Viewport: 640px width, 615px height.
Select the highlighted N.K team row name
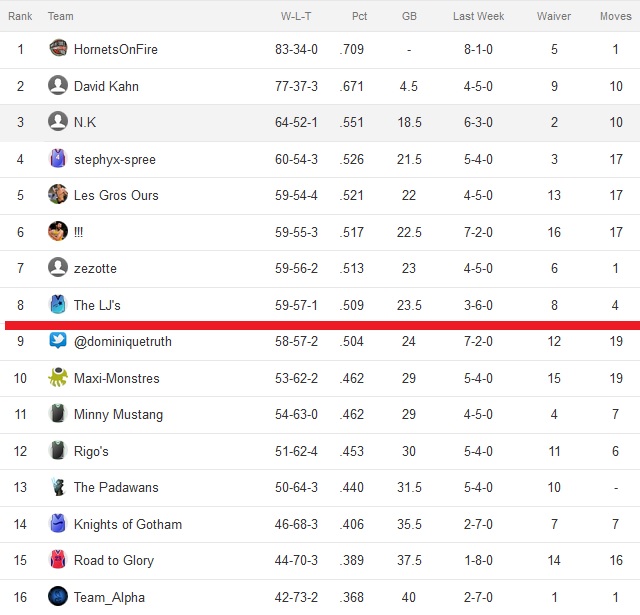[x=85, y=122]
